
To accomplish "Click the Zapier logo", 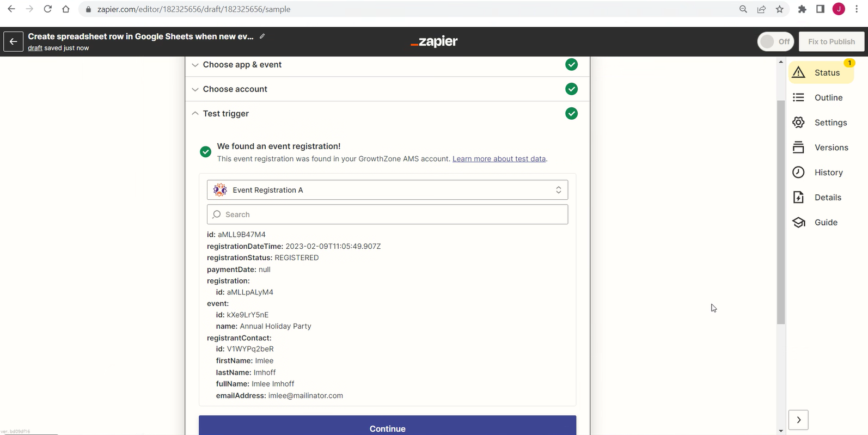I will click(434, 41).
